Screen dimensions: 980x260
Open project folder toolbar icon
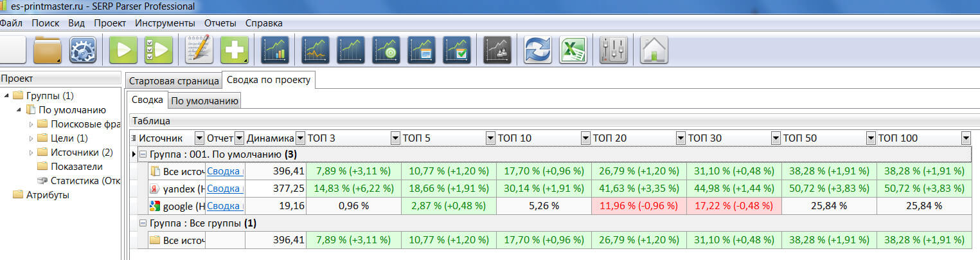[48, 50]
